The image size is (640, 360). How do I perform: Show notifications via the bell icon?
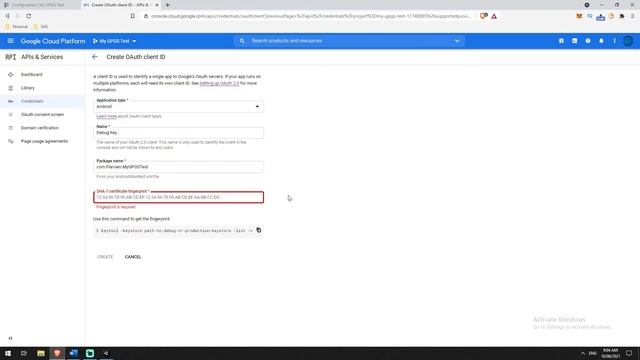point(601,41)
